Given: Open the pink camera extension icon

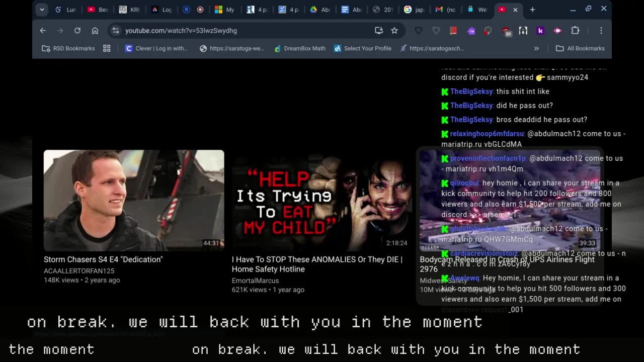Looking at the screenshot, I should (557, 31).
